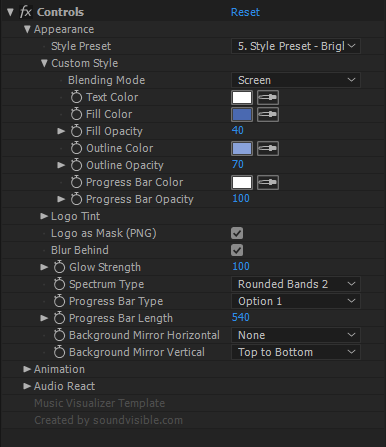Image resolution: width=386 pixels, height=447 pixels.
Task: Toggle Outline Opacity stopwatch
Action: point(76,165)
